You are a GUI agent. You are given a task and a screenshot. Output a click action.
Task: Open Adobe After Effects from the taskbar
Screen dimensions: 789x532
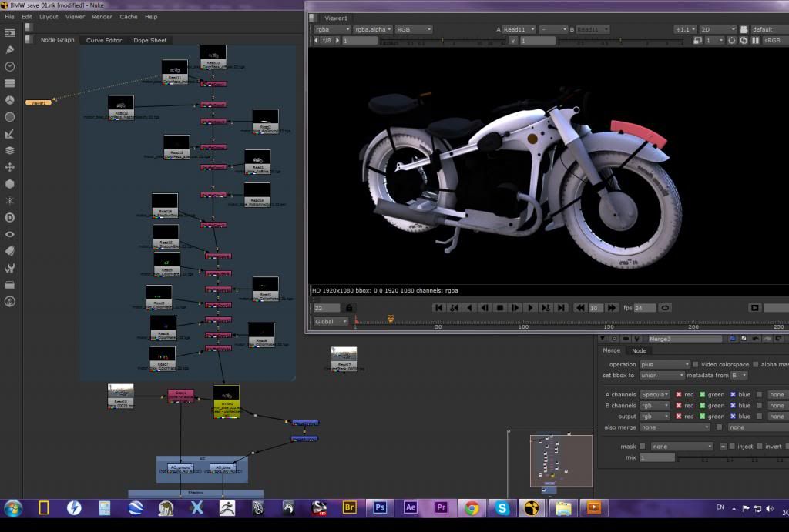[x=411, y=508]
